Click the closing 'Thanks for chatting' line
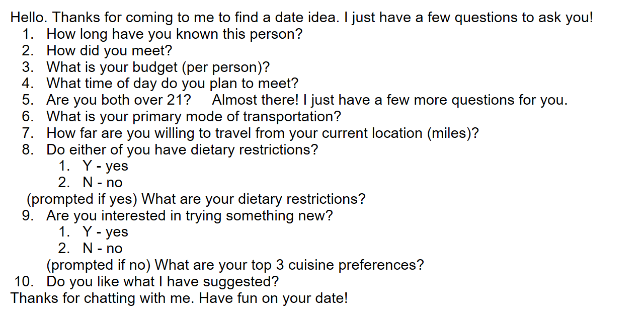The image size is (644, 315). tap(179, 298)
